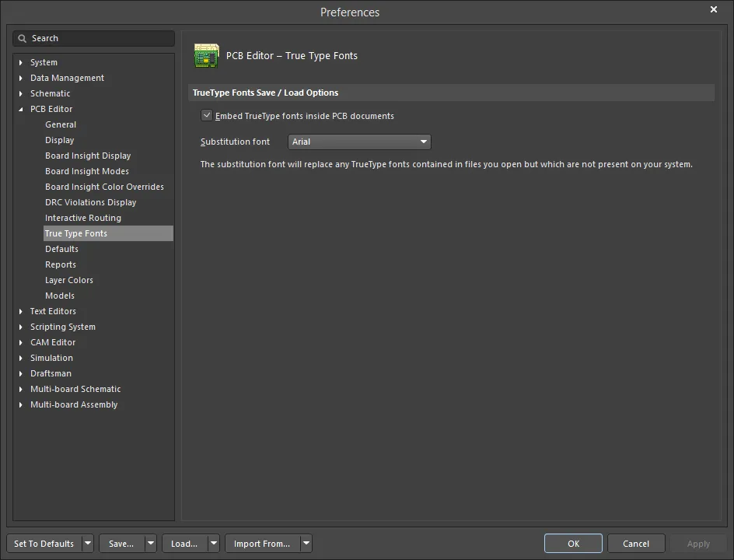Click the CAM Editor label
The image size is (734, 560).
point(53,342)
